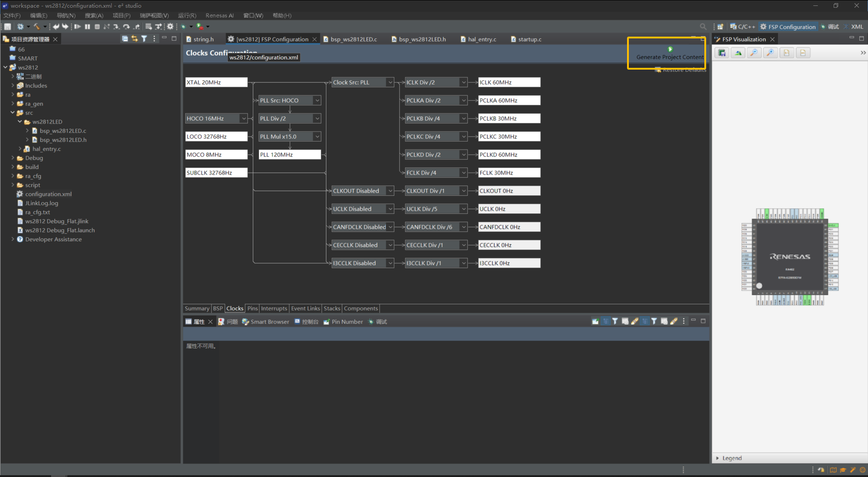Expand the Debug folder in project tree
868x477 pixels.
(x=13, y=158)
